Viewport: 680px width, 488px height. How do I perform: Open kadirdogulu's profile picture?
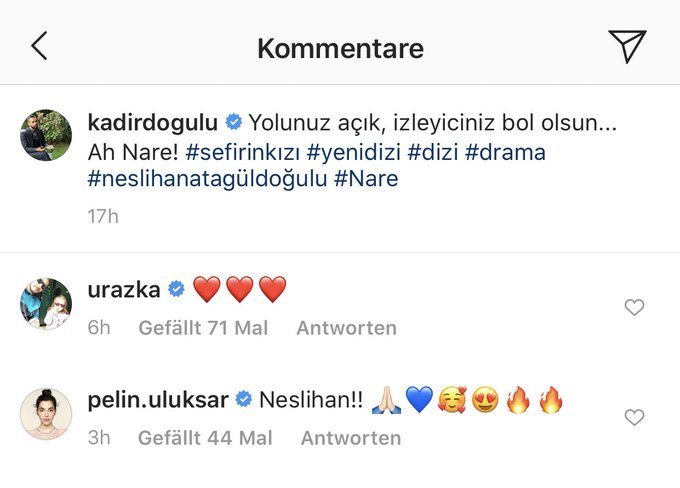click(46, 135)
